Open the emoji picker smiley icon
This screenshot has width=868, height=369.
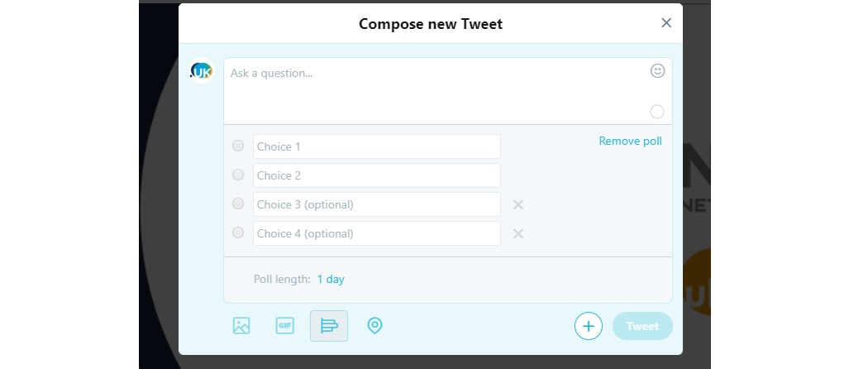click(x=657, y=71)
